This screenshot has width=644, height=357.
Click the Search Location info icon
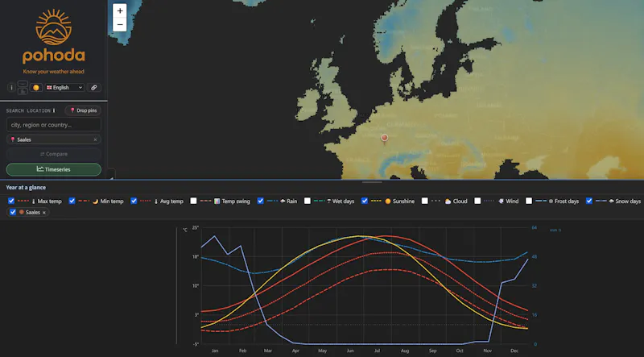(x=54, y=110)
